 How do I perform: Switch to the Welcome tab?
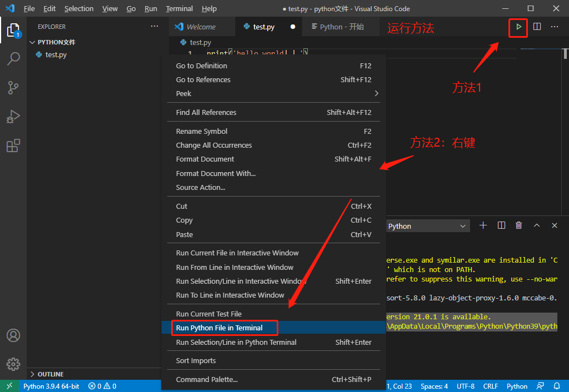pos(201,26)
